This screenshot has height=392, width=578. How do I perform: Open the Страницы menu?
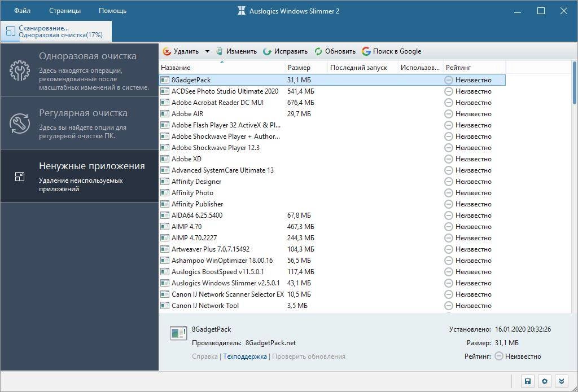click(65, 11)
